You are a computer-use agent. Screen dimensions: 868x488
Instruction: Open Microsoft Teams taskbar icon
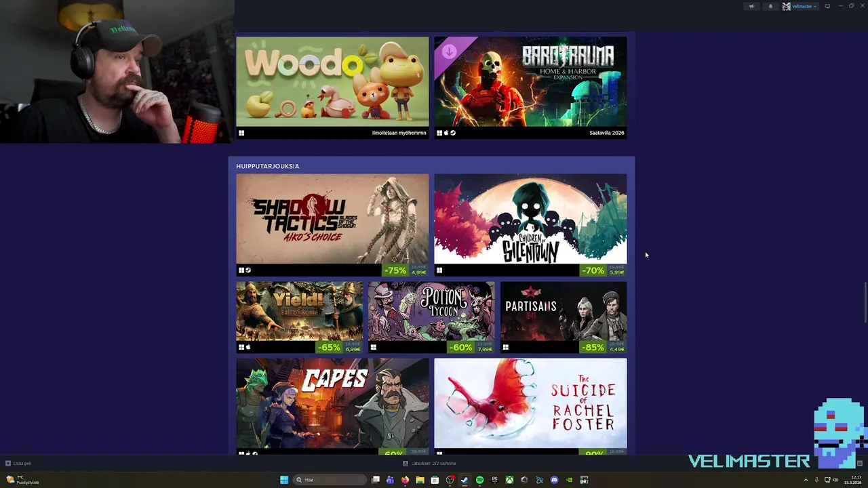(x=390, y=480)
